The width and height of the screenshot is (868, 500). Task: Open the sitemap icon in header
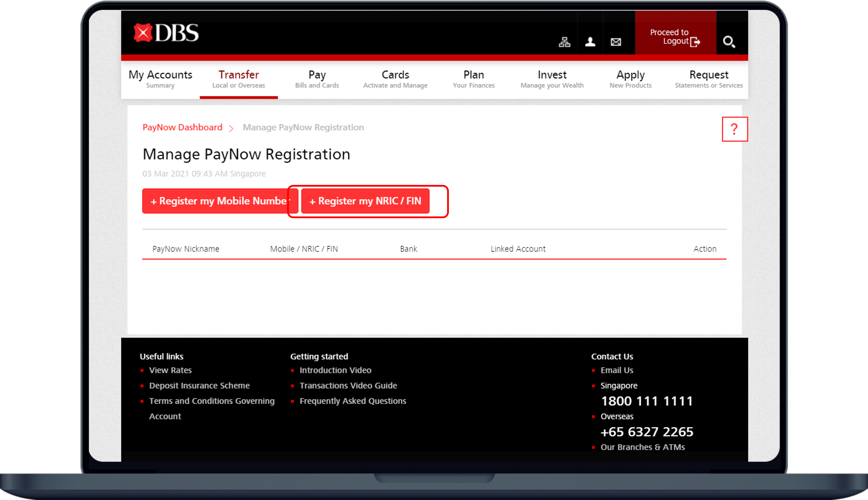point(564,42)
